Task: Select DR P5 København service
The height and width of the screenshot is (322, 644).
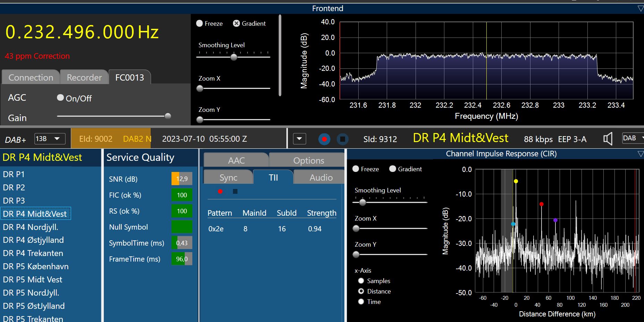Action: point(36,266)
